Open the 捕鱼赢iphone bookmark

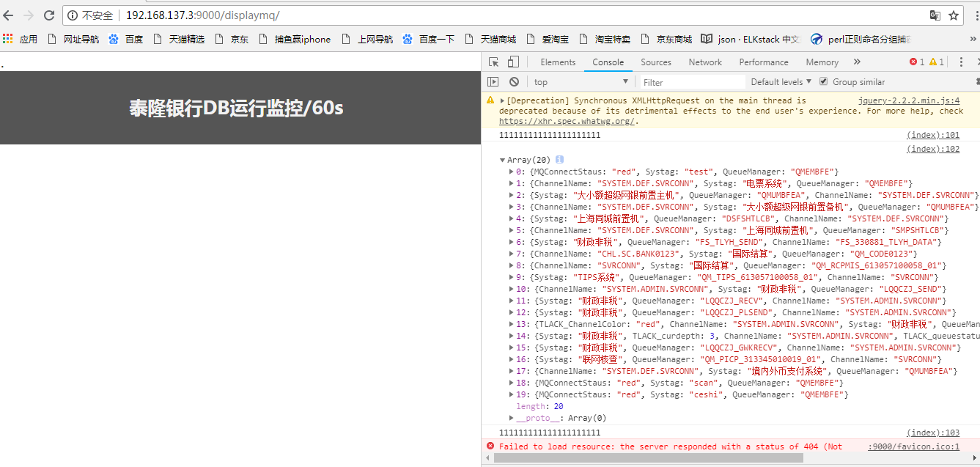pyautogui.click(x=295, y=39)
